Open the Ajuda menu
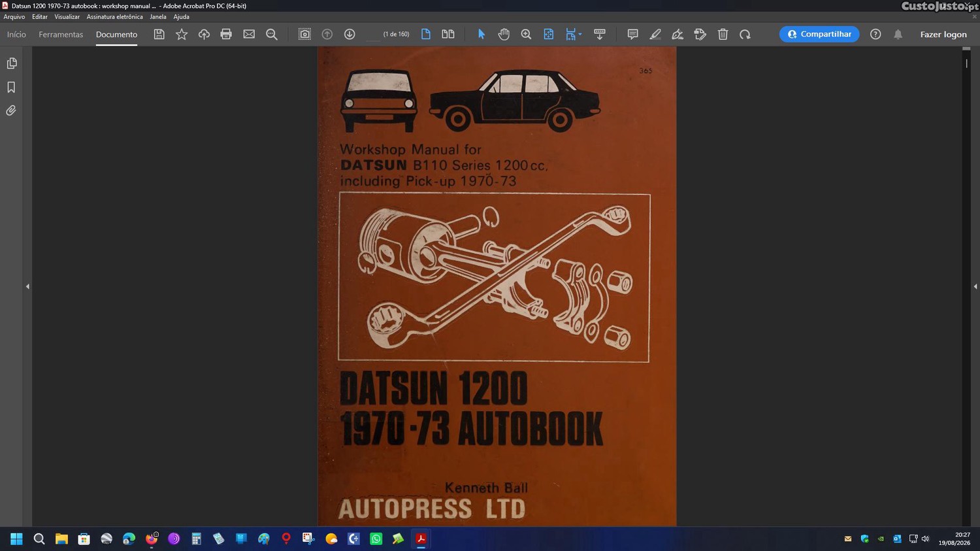 pyautogui.click(x=181, y=17)
